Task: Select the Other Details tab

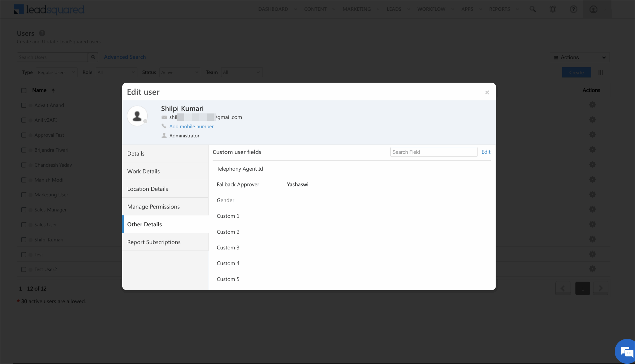Action: coord(165,224)
